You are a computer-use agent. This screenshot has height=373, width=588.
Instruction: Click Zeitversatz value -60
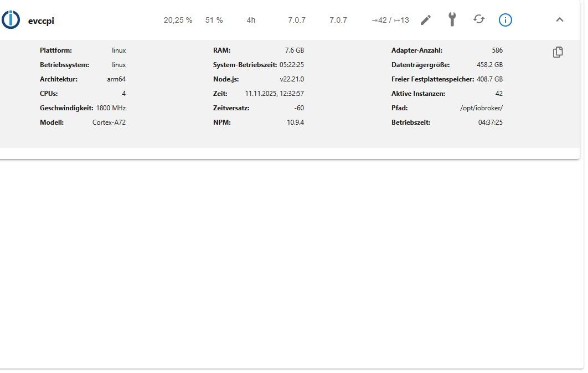click(x=299, y=108)
